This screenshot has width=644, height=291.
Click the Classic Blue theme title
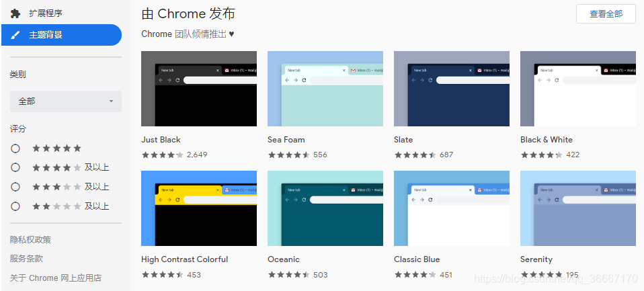[417, 259]
